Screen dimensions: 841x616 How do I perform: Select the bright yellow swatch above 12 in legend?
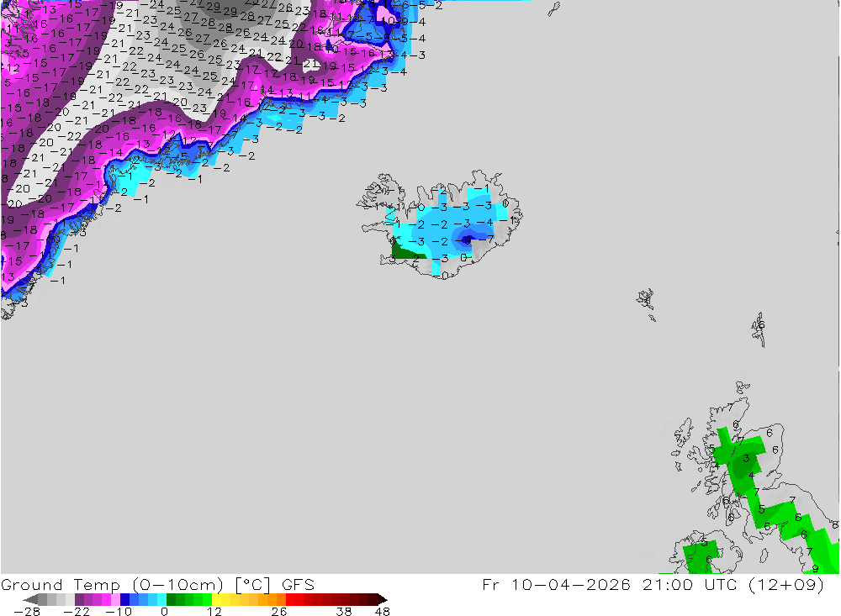tap(217, 600)
